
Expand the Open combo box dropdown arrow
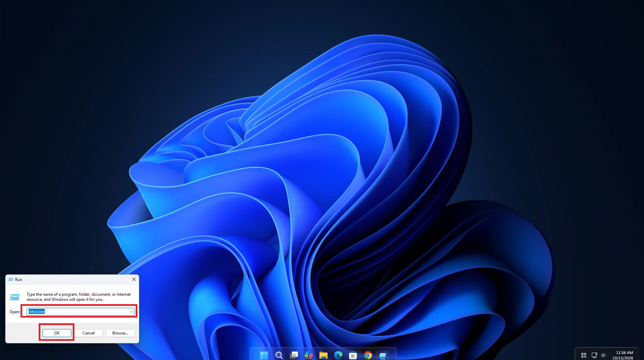point(131,312)
